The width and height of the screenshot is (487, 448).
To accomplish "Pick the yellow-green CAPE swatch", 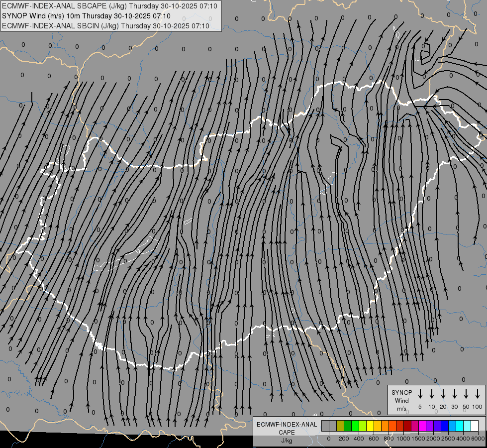I will pyautogui.click(x=363, y=426).
